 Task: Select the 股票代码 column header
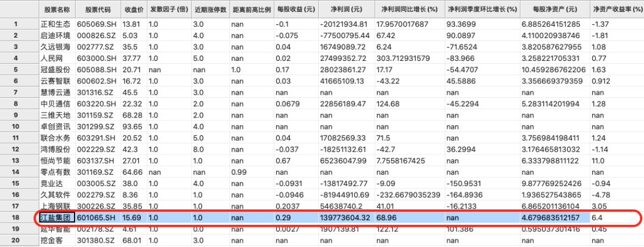click(x=98, y=8)
